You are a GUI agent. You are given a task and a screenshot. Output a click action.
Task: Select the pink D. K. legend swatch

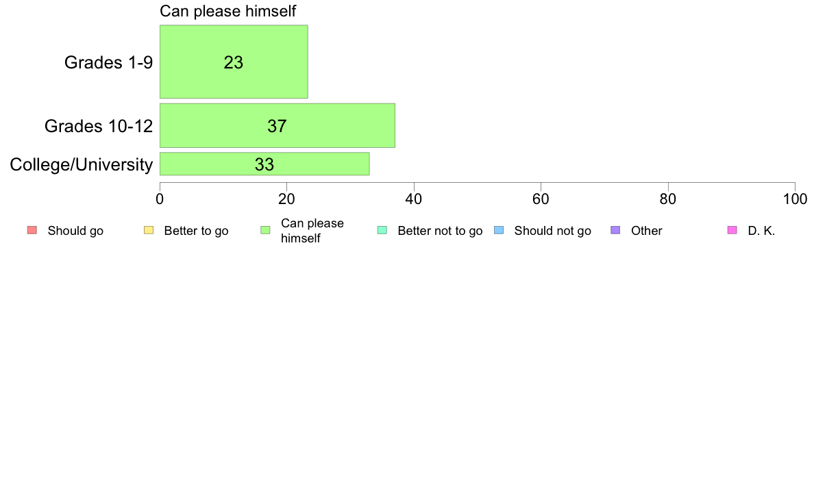732,231
